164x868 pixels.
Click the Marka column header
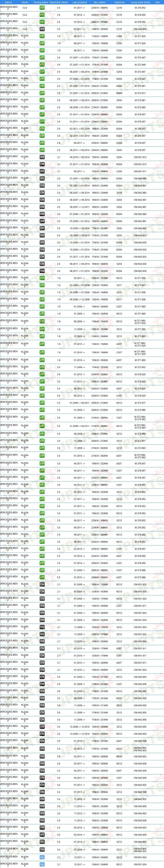[8, 2]
